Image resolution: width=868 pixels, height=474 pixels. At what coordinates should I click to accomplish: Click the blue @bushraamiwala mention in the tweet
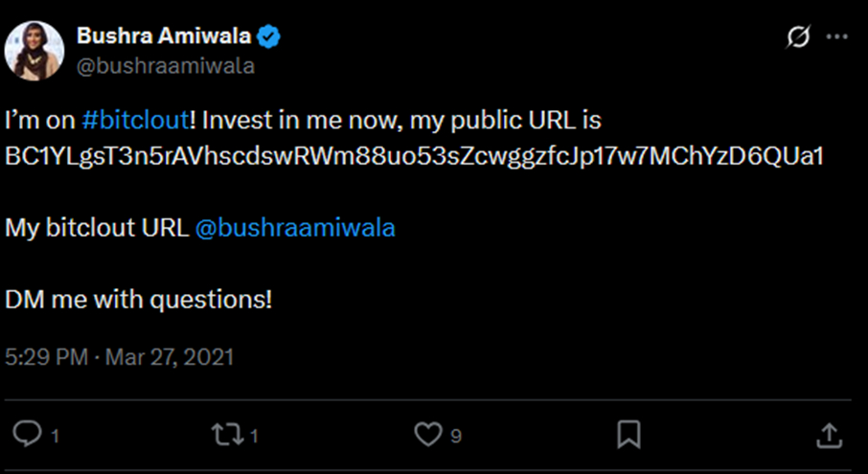(295, 229)
